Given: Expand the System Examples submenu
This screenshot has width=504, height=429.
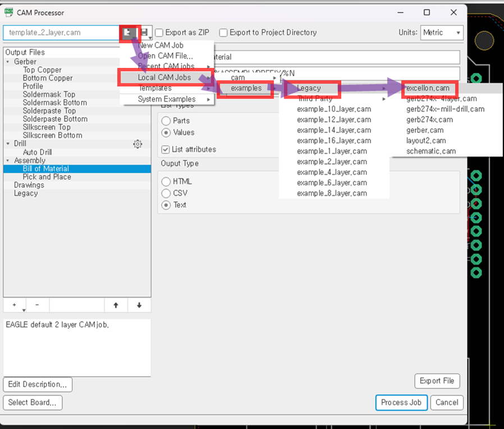Looking at the screenshot, I should [x=167, y=99].
